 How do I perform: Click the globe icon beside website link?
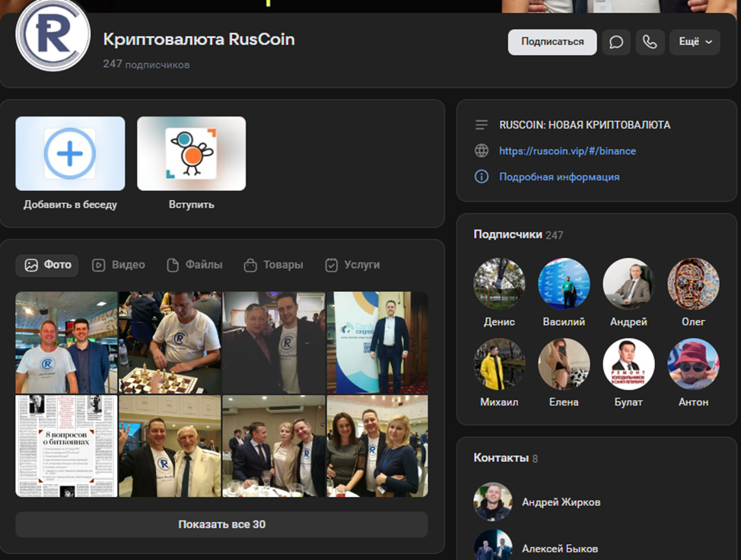click(482, 151)
